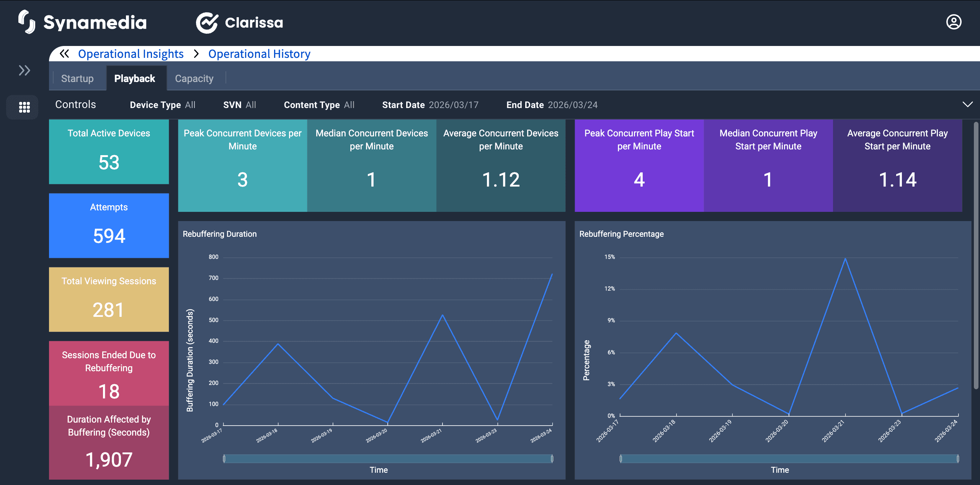Click the Operational History breadcrumb link
The width and height of the screenshot is (980, 485).
[259, 54]
